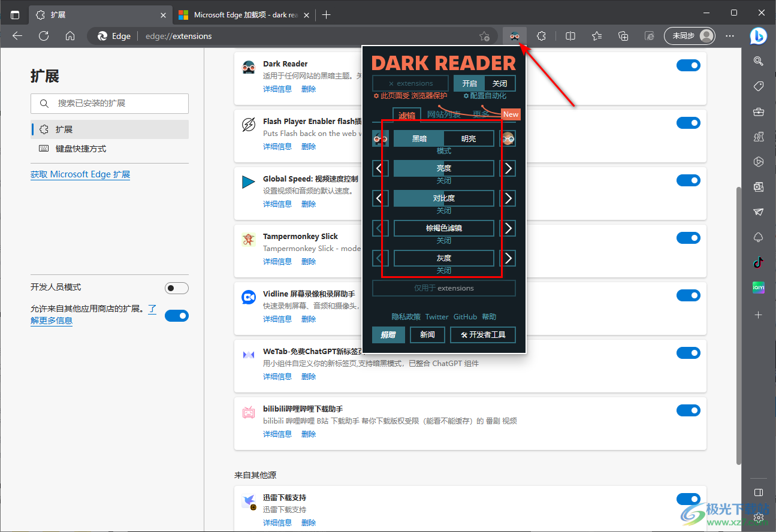This screenshot has height=532, width=776.
Task: Open sidebar settings gear icon
Action: [759, 518]
